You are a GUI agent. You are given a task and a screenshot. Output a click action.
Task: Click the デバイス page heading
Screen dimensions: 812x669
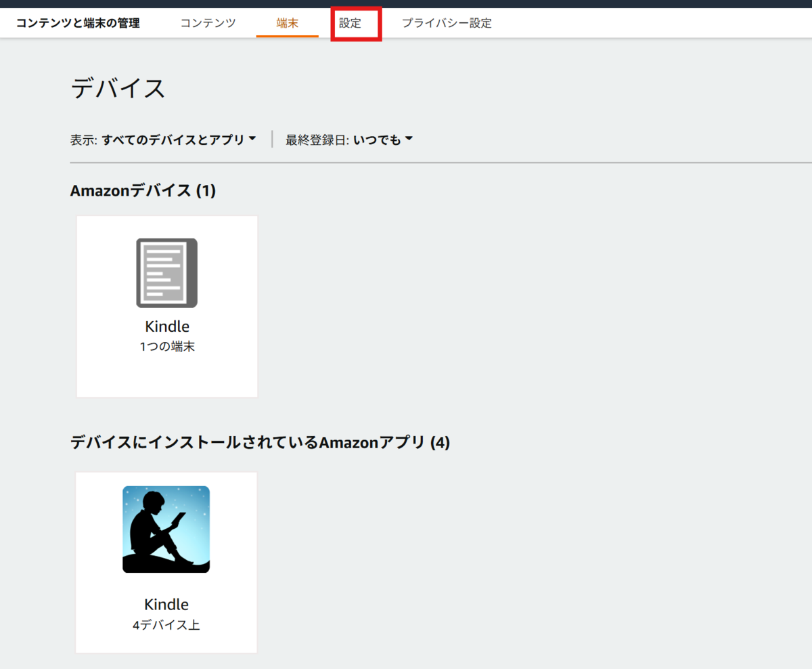(118, 89)
